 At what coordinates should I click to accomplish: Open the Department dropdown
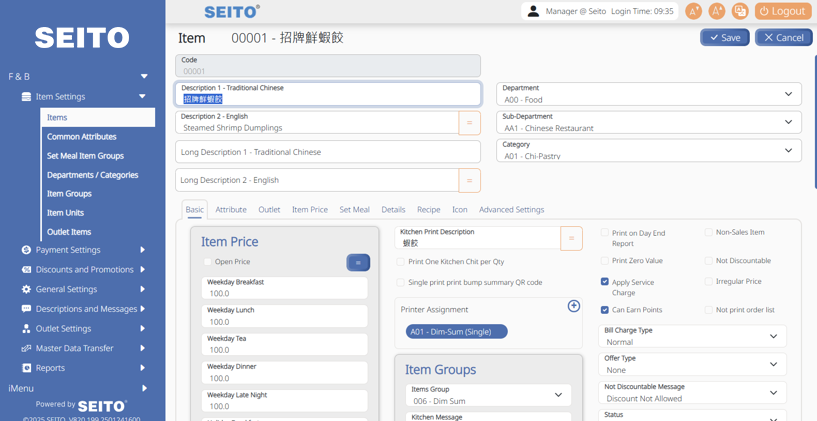tap(648, 94)
